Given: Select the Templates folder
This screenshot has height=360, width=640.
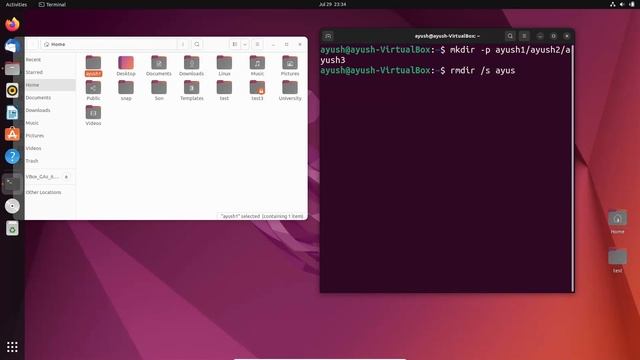Looking at the screenshot, I should 191,91.
